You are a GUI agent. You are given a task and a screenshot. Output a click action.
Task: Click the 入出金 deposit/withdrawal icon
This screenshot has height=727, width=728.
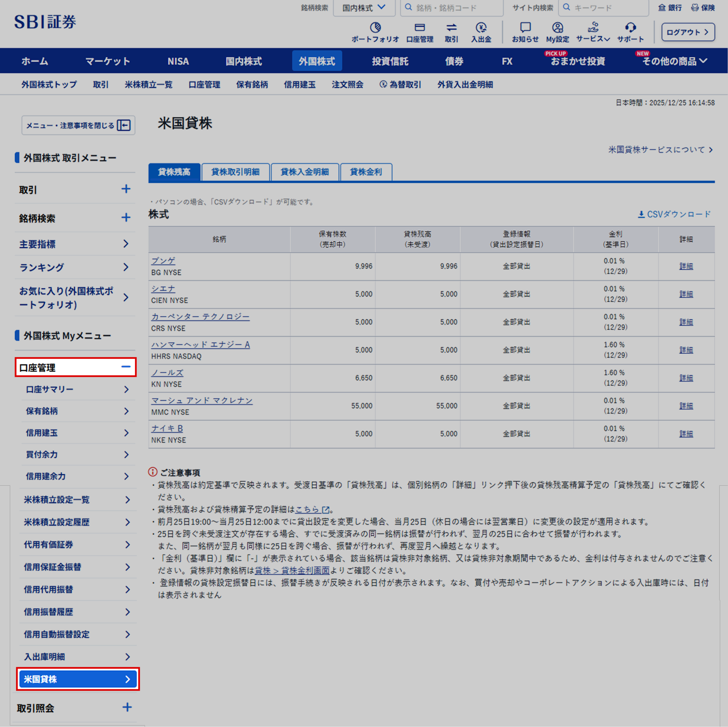tap(481, 32)
